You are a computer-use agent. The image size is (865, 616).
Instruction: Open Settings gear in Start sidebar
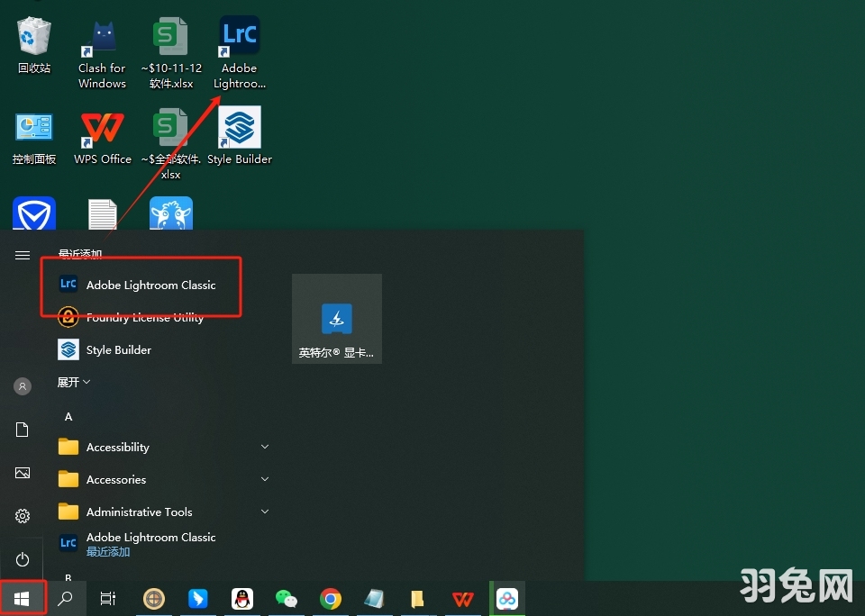[23, 516]
